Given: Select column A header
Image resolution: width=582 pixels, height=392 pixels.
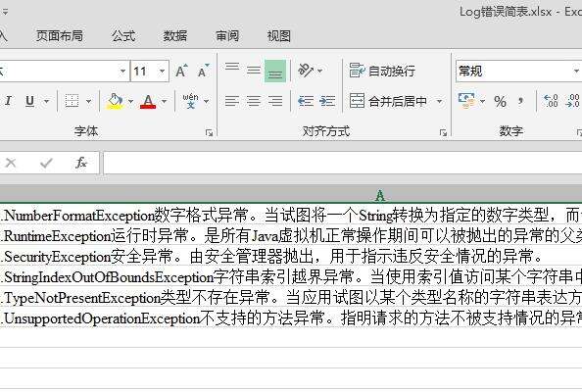Looking at the screenshot, I should coord(291,195).
